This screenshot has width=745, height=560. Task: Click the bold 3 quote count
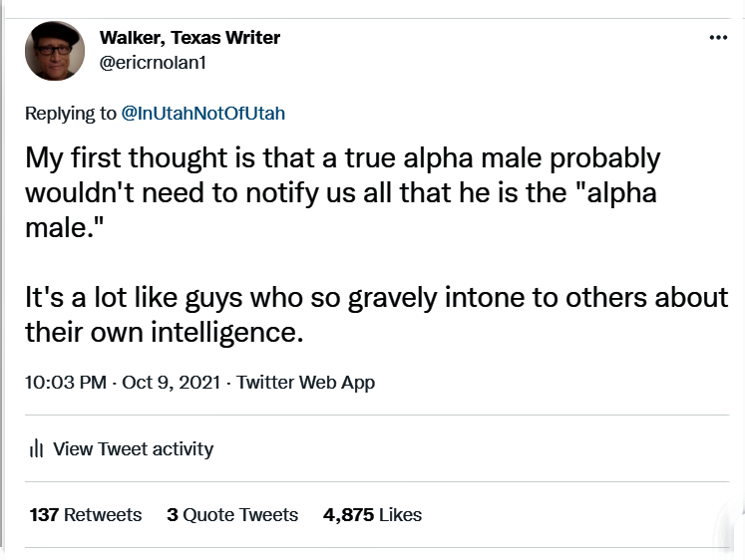173,515
